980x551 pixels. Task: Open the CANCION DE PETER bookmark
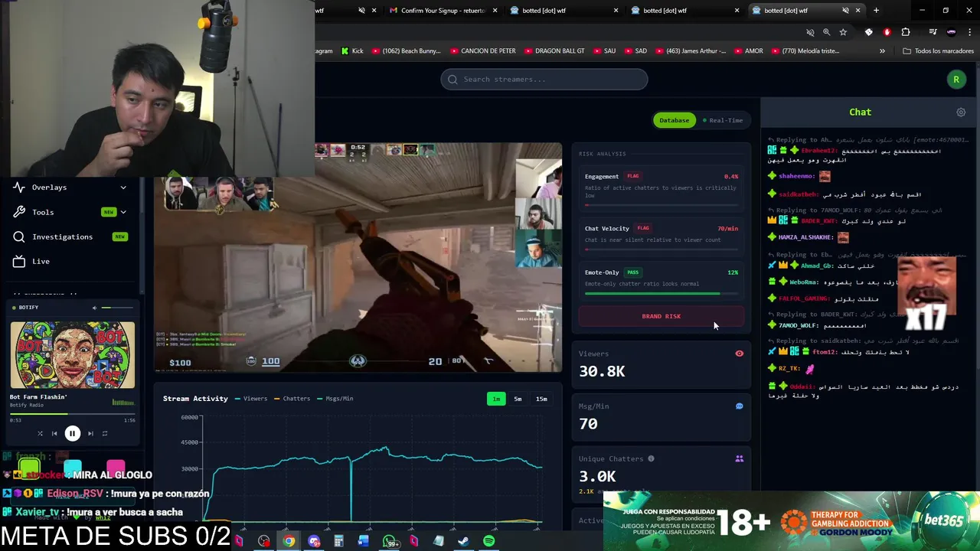(x=482, y=51)
